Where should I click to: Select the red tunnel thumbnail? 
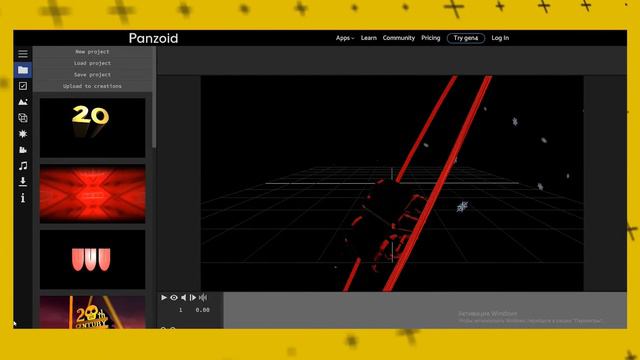point(93,194)
